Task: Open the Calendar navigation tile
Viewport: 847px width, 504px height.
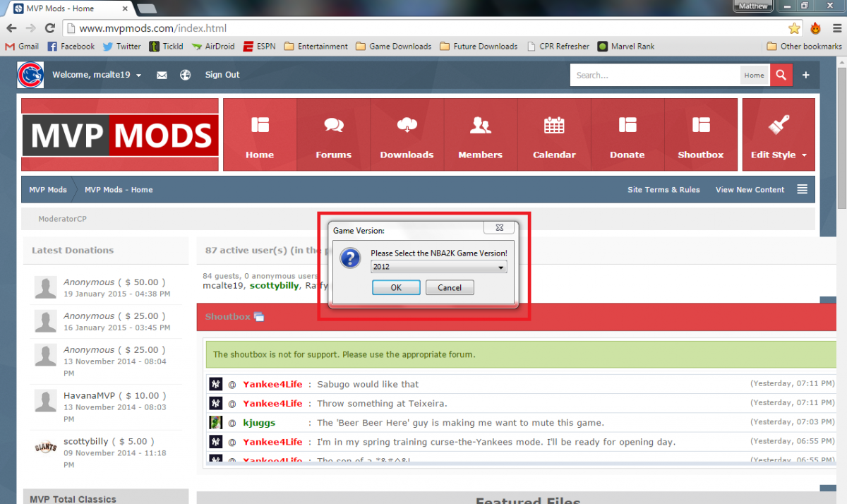Action: [554, 135]
